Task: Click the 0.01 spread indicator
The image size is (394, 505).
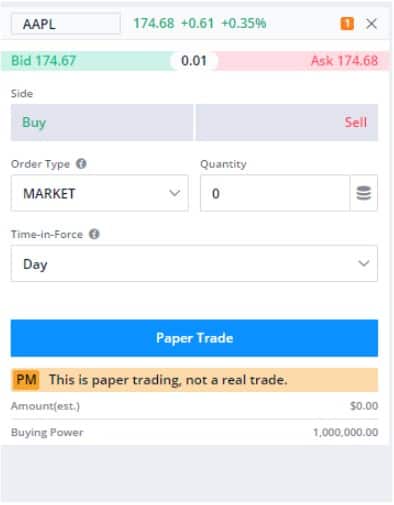Action: (x=194, y=61)
